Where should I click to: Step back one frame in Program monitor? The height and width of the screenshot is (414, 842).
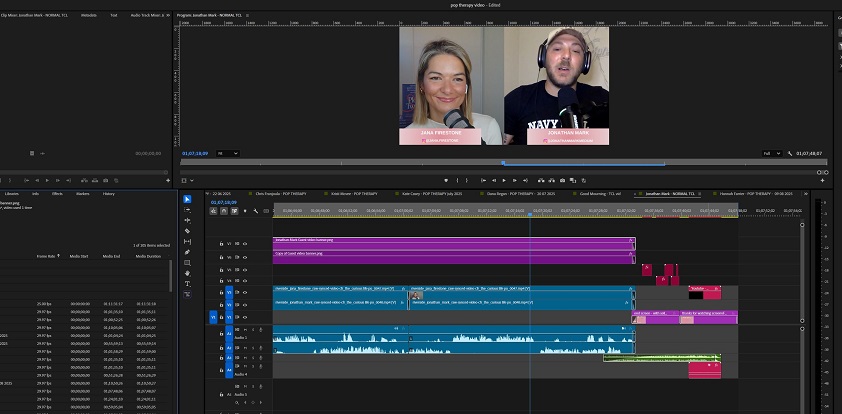click(x=494, y=180)
